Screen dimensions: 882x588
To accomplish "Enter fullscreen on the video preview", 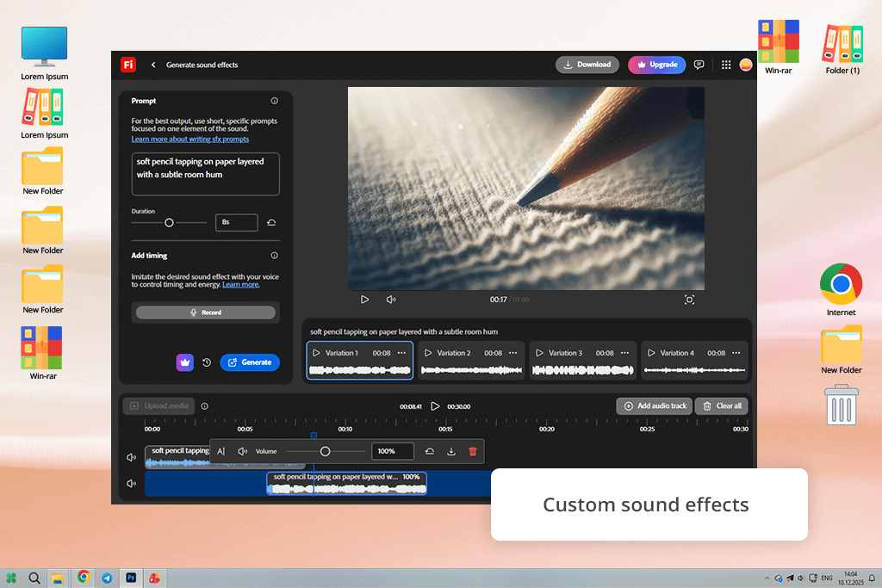I will [689, 300].
